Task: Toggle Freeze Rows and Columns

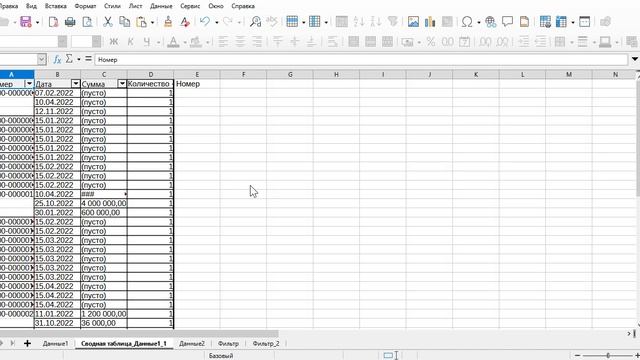Action: [562, 22]
